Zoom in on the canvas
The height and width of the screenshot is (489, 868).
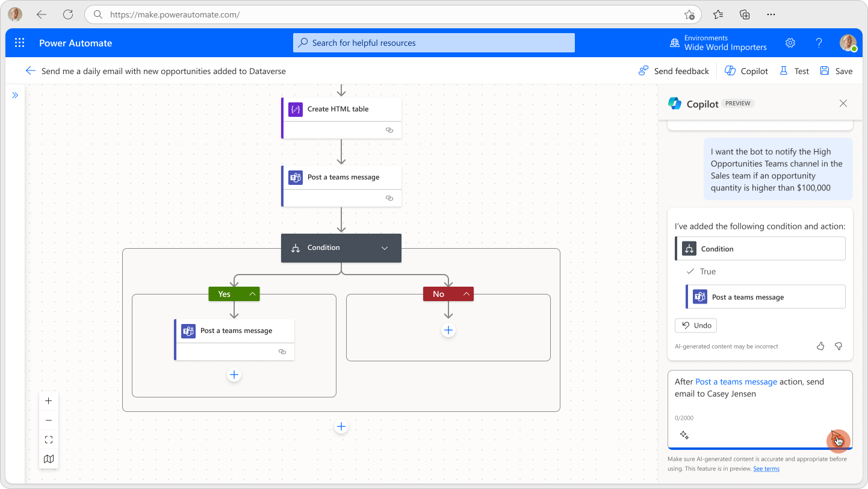[49, 401]
